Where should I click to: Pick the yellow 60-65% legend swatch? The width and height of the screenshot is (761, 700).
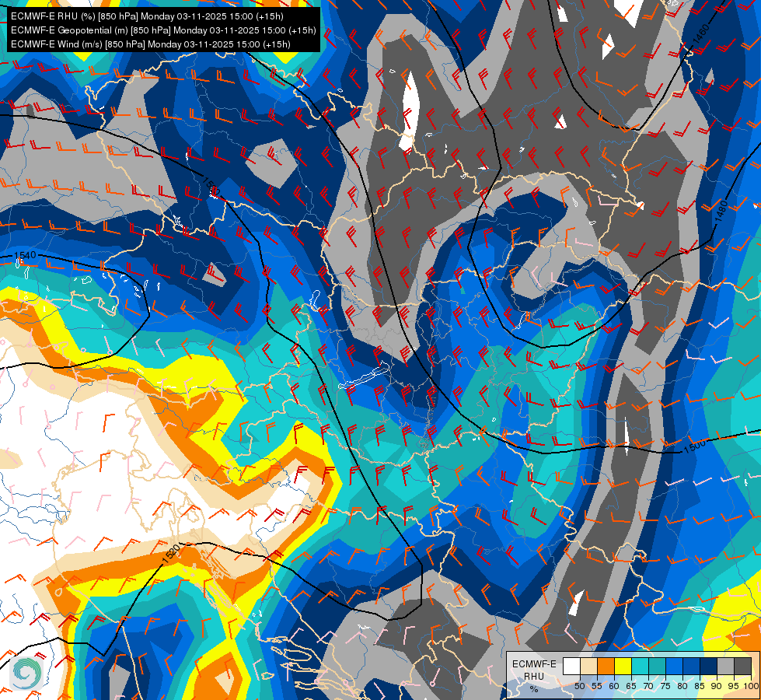pos(622,667)
